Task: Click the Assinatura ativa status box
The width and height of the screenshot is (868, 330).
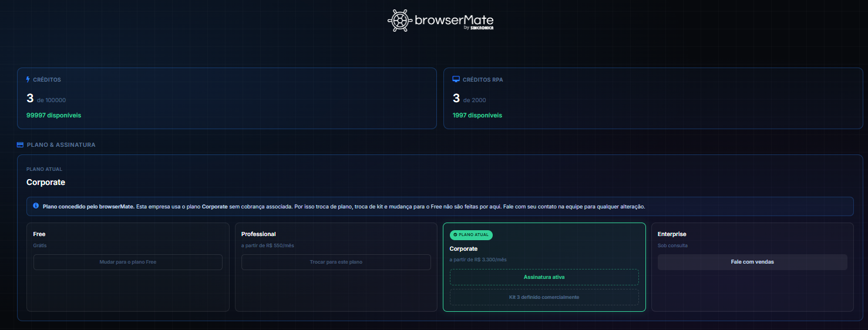Action: point(544,277)
